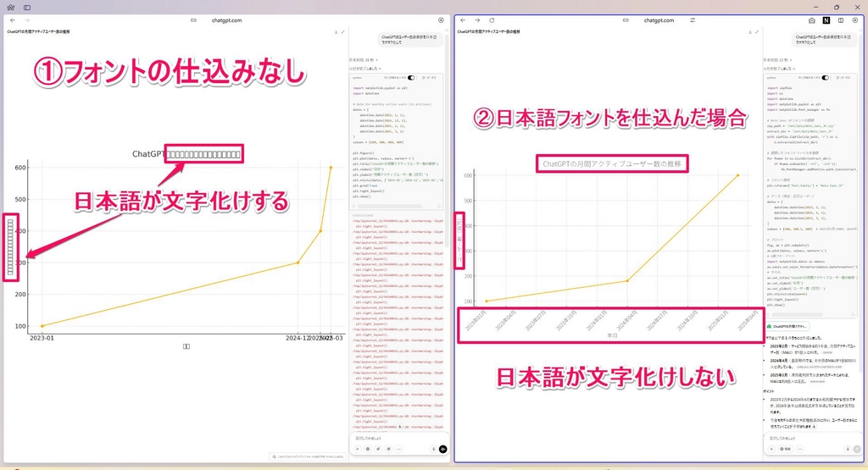Click the back arrow in the left browser pane
Screen dimensions: 868x470
[x=12, y=20]
